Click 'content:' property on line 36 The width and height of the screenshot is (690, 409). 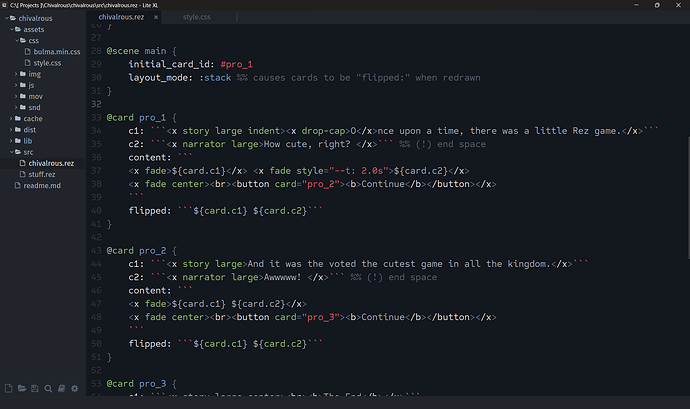click(150, 157)
